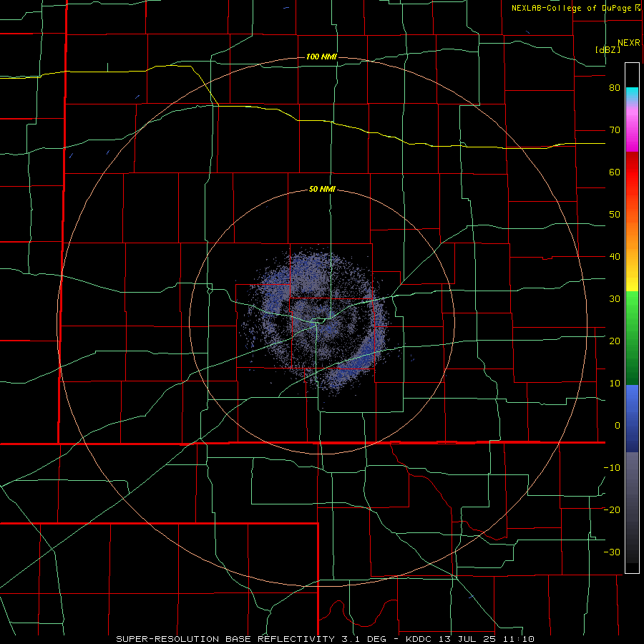The image size is (644, 644).
Task: Click the 20 value on the dBZ scale
Action: click(615, 341)
